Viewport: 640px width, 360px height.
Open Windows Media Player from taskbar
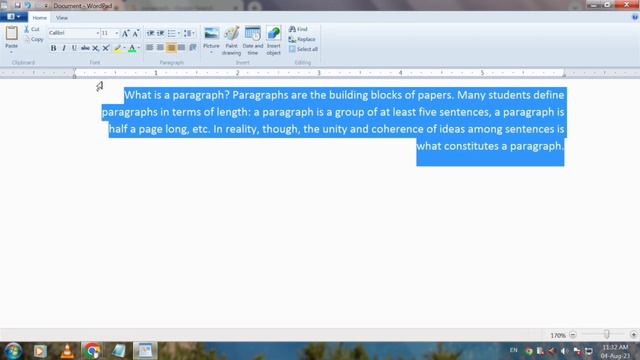(x=40, y=351)
